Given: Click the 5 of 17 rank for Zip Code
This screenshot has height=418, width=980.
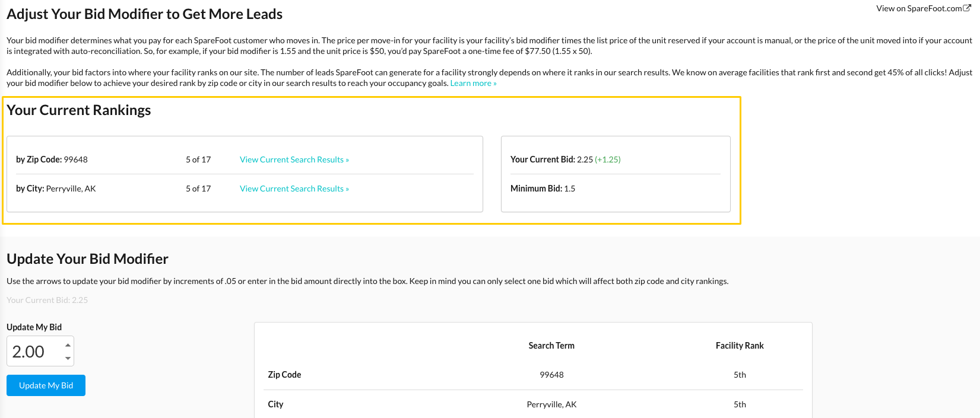Looking at the screenshot, I should (x=198, y=159).
